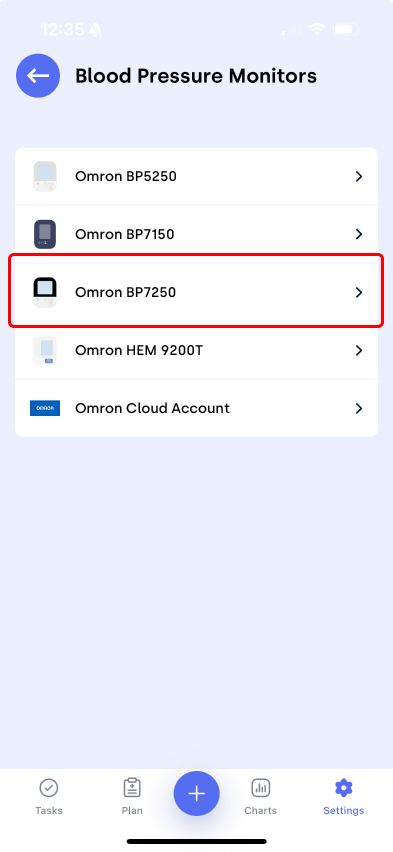Open the Omron HEM 9200T chevron

pyautogui.click(x=359, y=350)
